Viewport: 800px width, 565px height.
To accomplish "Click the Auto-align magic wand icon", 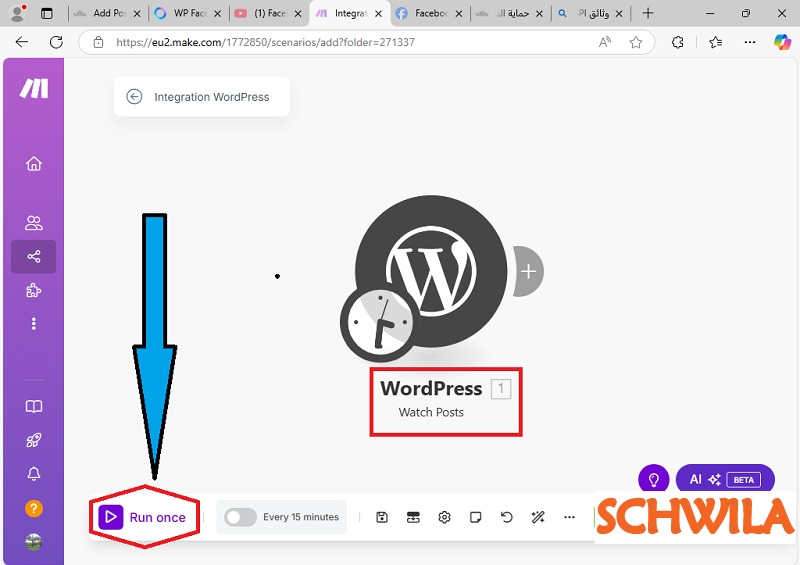I will [538, 518].
